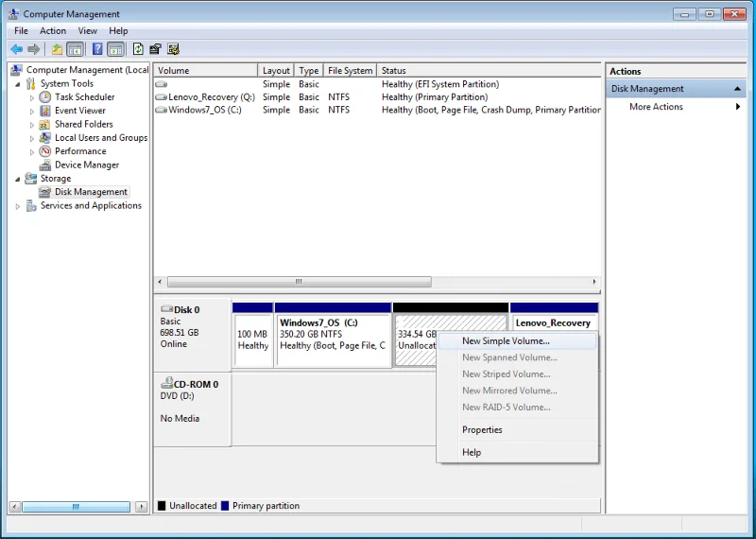
Task: Click the volume list scroll right arrow
Action: coord(594,282)
